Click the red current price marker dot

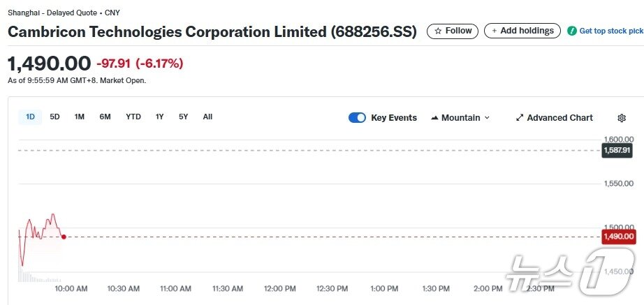(x=64, y=237)
